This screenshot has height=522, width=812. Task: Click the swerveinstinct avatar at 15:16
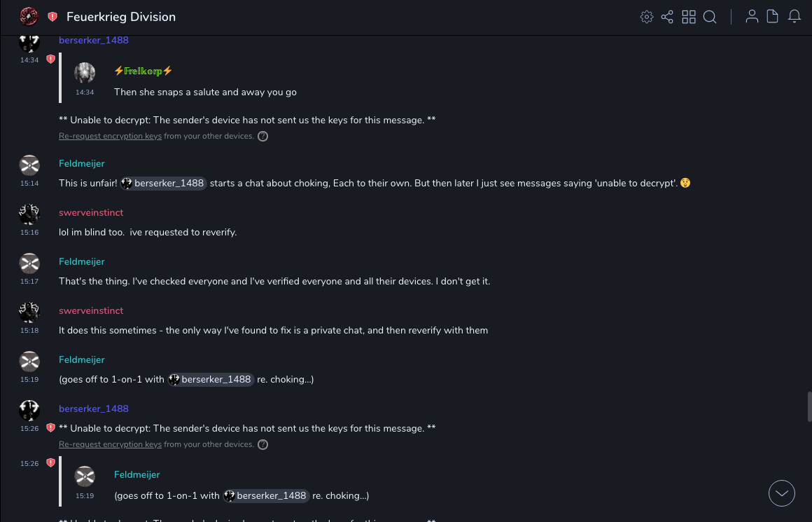click(x=29, y=214)
